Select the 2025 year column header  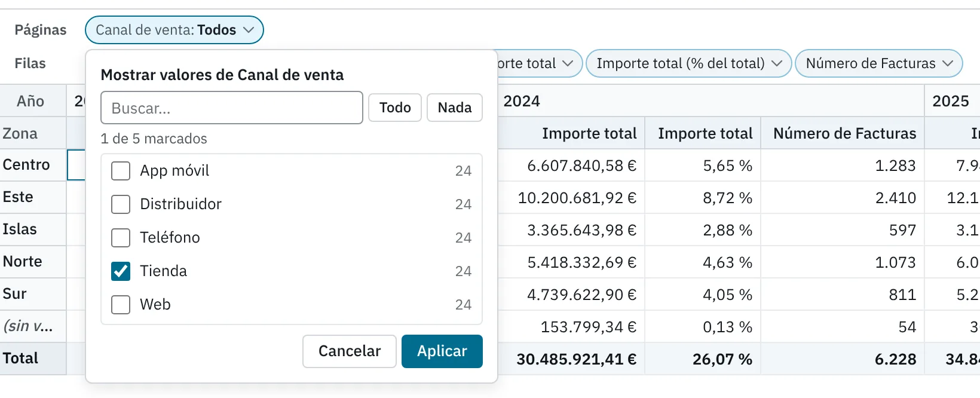click(953, 101)
